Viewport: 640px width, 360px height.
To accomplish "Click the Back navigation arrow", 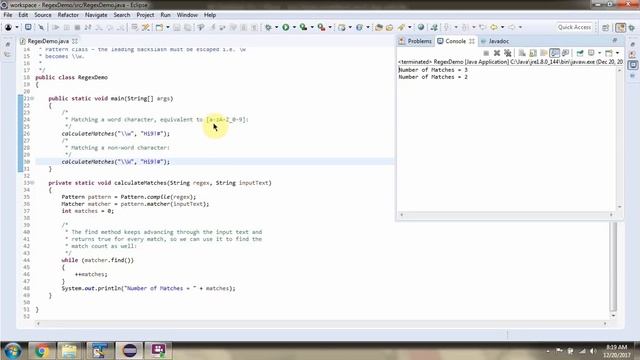I will (x=494, y=27).
